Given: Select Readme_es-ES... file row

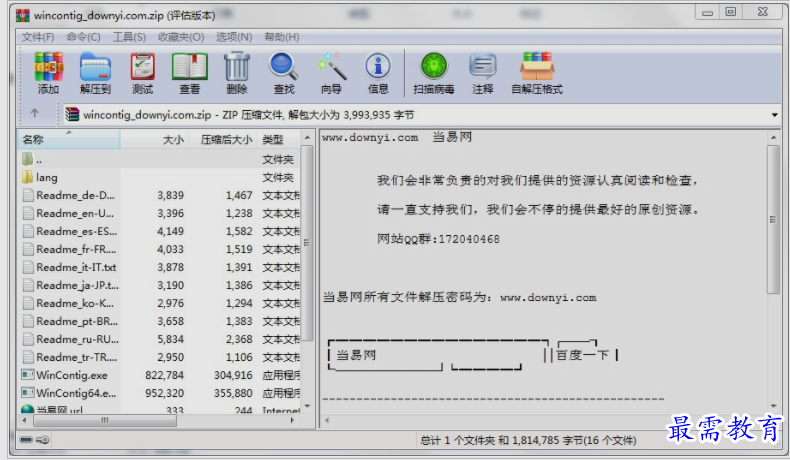Looking at the screenshot, I should point(160,231).
